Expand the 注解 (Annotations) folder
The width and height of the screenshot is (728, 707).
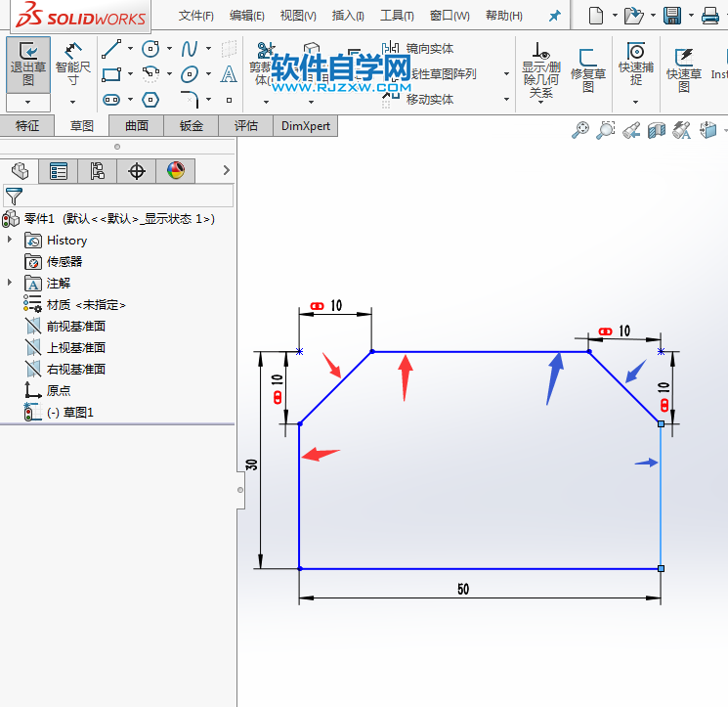pos(10,283)
